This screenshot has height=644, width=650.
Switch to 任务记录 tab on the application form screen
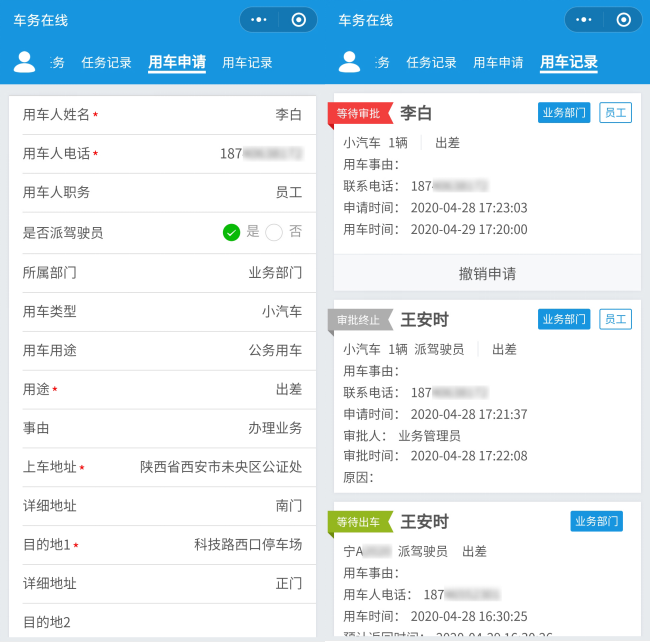[106, 62]
